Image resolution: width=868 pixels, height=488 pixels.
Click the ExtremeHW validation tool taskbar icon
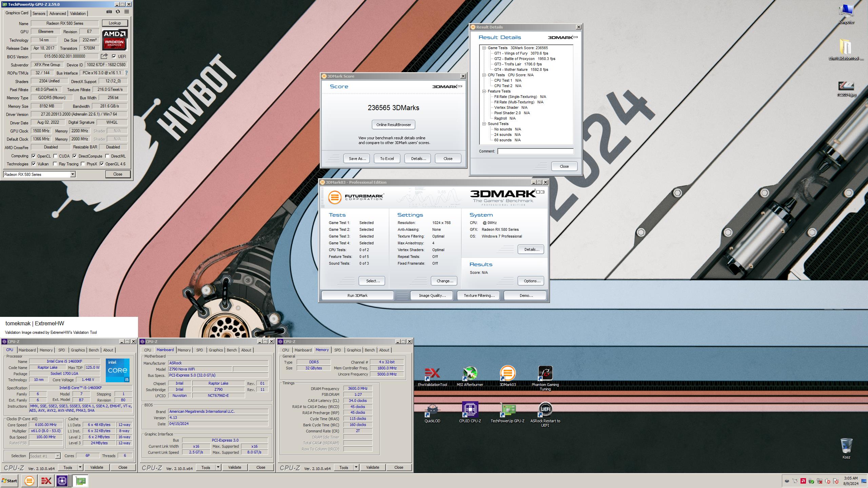pos(46,481)
